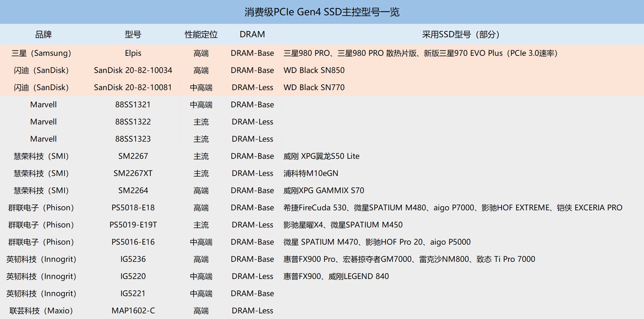
Task: Click the title 消费级PCIe Gen4 SSD主控型号一览
Action: click(322, 12)
